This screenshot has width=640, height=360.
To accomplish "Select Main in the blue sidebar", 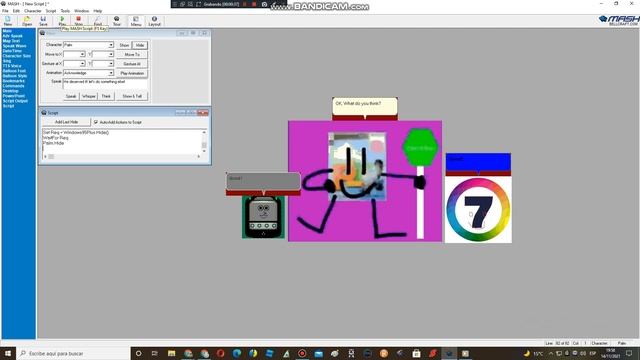I will (7, 31).
